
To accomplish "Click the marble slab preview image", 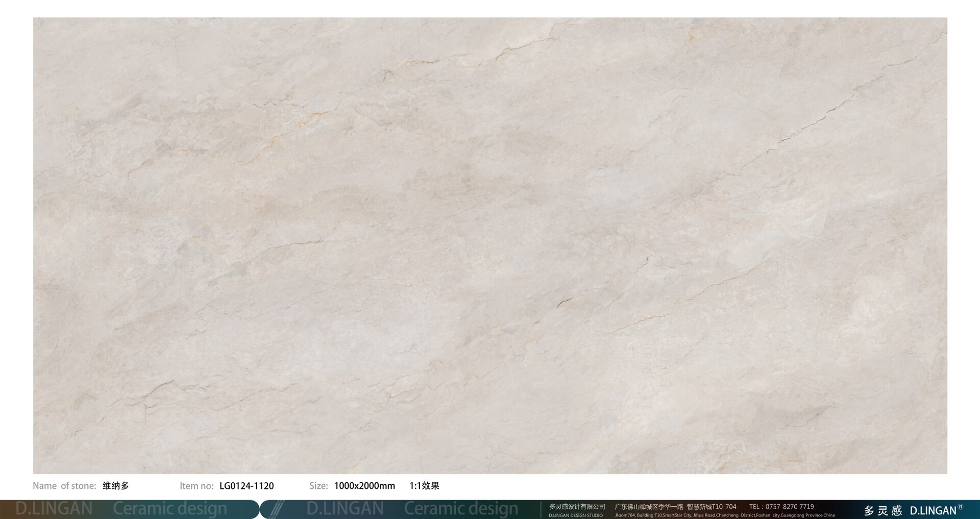I will click(x=490, y=245).
